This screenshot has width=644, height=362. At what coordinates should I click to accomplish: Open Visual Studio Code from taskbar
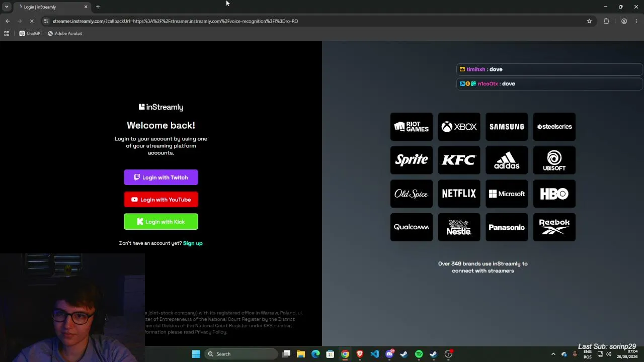click(374, 354)
